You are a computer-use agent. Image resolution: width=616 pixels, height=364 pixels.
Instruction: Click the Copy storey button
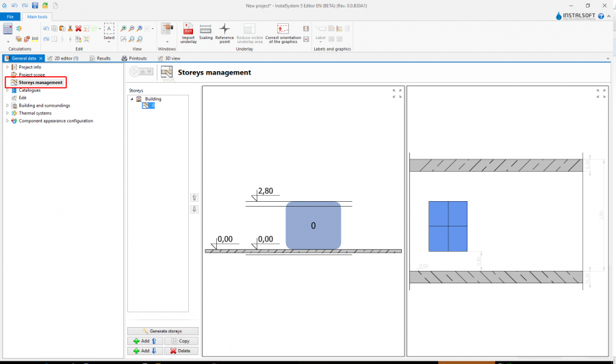pos(181,341)
